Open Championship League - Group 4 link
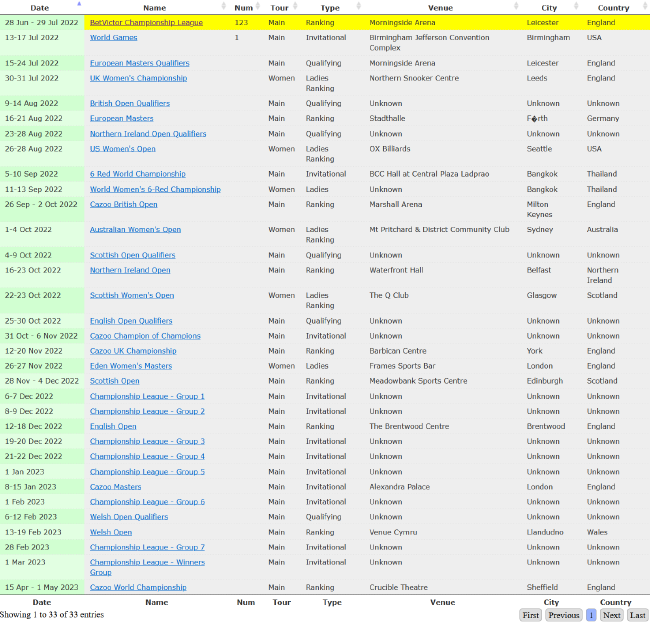This screenshot has width=650, height=623. [147, 456]
